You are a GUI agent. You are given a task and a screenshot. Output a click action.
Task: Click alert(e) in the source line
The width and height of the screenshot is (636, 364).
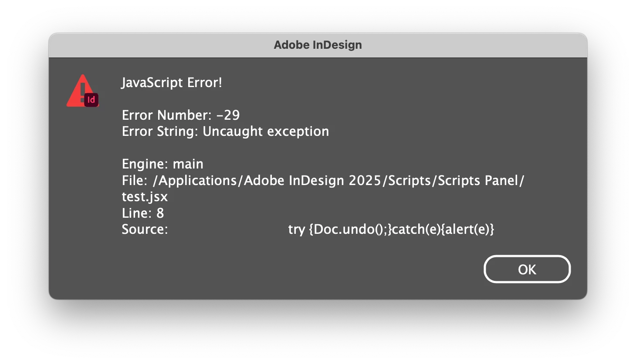pyautogui.click(x=467, y=229)
